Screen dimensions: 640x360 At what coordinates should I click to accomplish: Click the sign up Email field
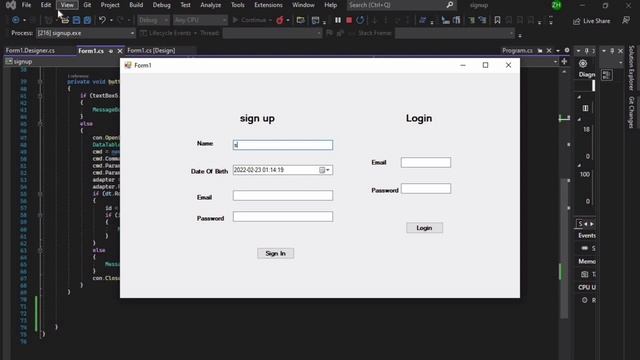[x=282, y=196]
